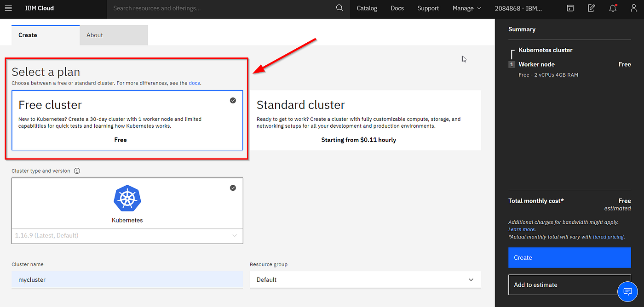Screen dimensions: 644x307
Task: Open the notifications bell
Action: click(613, 8)
